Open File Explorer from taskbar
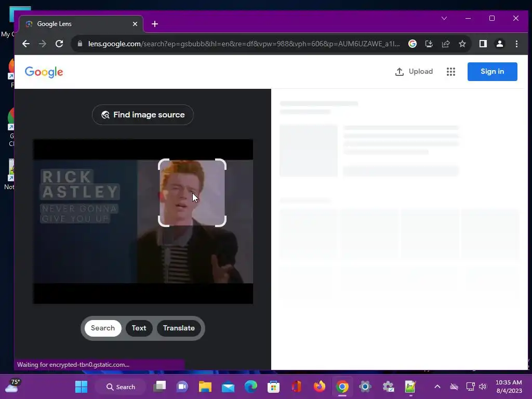Viewport: 532px width, 399px height. pyautogui.click(x=205, y=387)
